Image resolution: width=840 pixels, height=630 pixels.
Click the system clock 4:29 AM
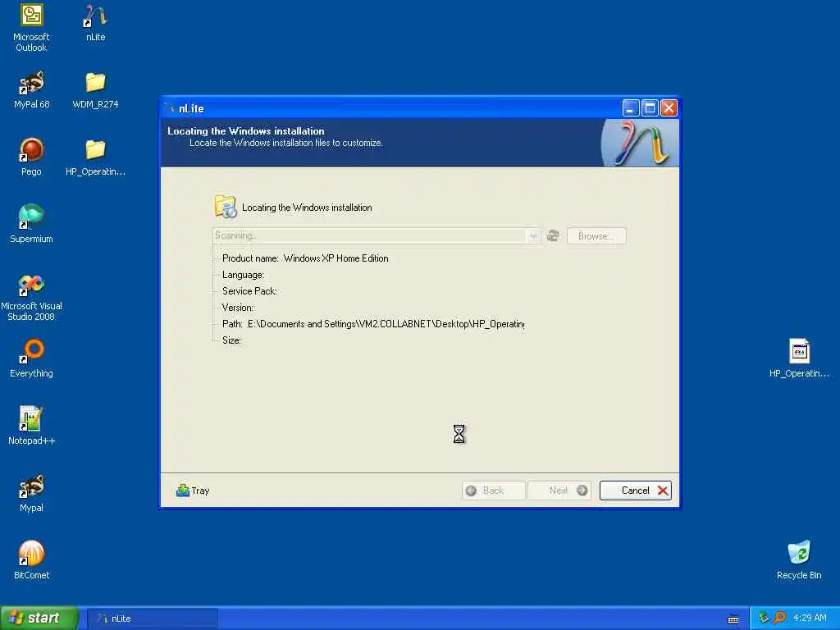pyautogui.click(x=810, y=618)
